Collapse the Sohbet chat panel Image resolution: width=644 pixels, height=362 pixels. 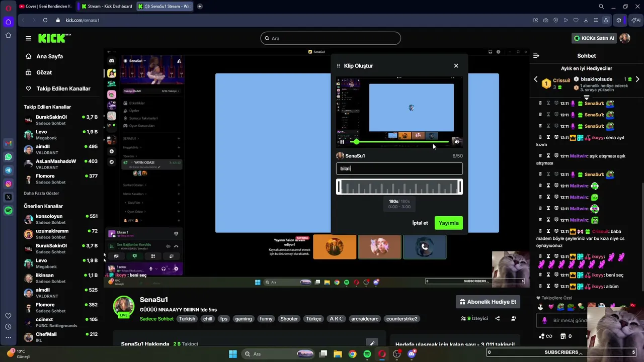click(536, 56)
